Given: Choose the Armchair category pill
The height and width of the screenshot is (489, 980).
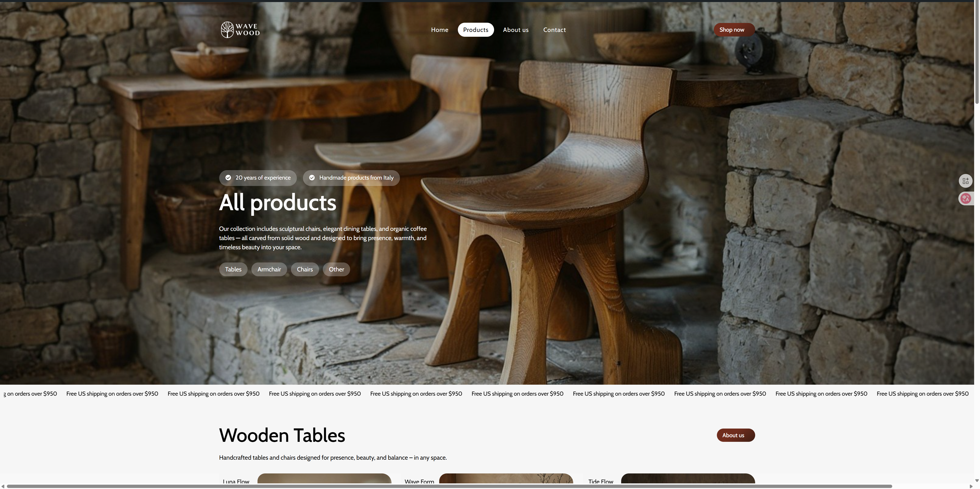Looking at the screenshot, I should (269, 270).
